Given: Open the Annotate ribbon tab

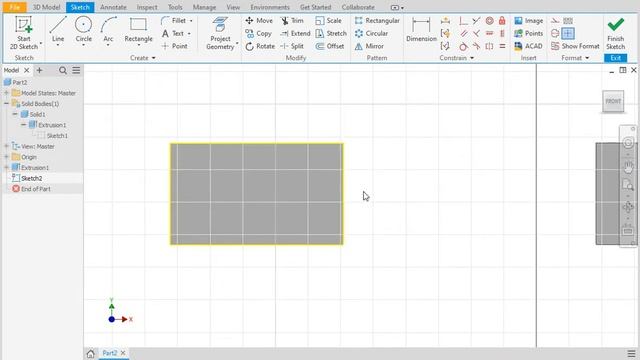Looking at the screenshot, I should click(113, 7).
